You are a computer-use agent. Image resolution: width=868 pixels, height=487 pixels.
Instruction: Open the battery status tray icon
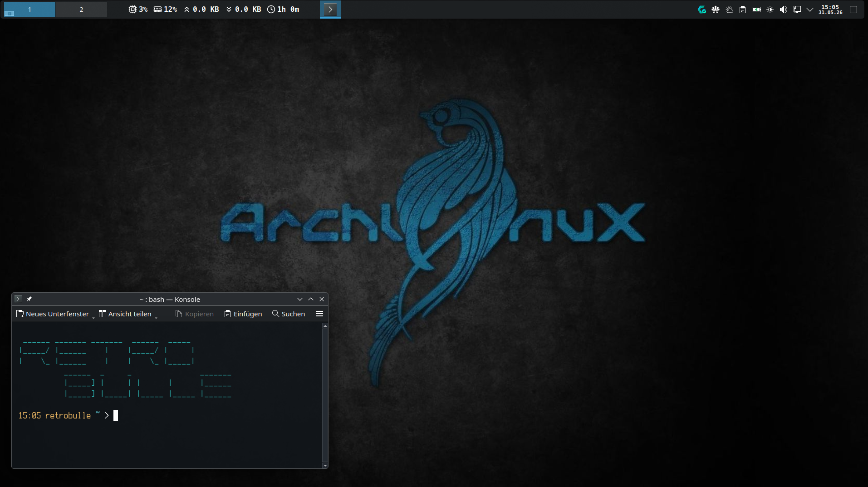(756, 10)
